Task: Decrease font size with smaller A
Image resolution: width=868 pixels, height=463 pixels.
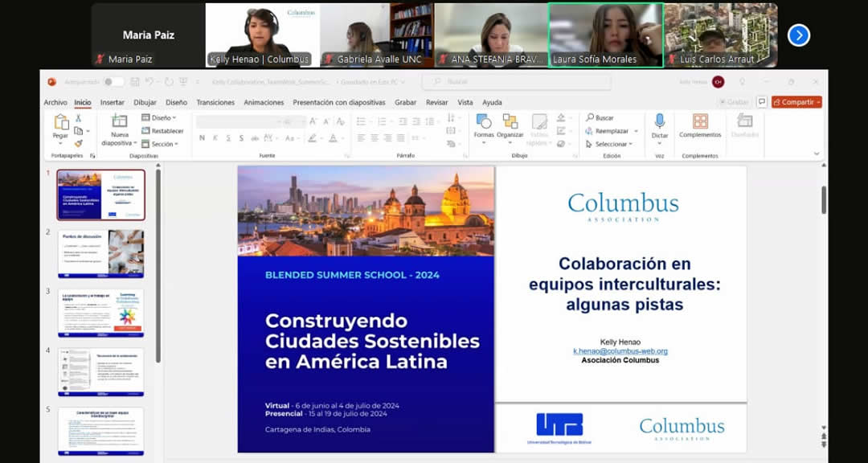Action: [x=326, y=121]
